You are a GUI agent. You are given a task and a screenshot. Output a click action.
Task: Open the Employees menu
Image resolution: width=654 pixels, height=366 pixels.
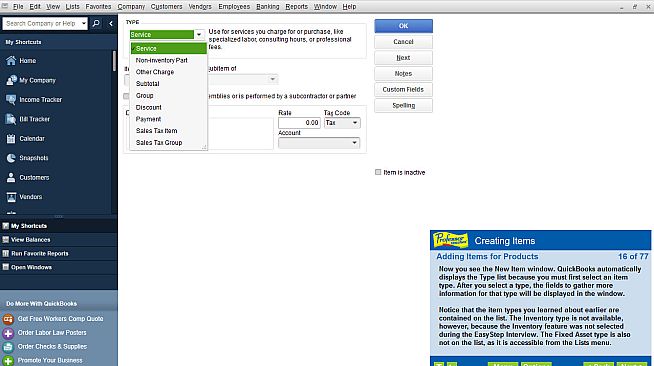(234, 7)
